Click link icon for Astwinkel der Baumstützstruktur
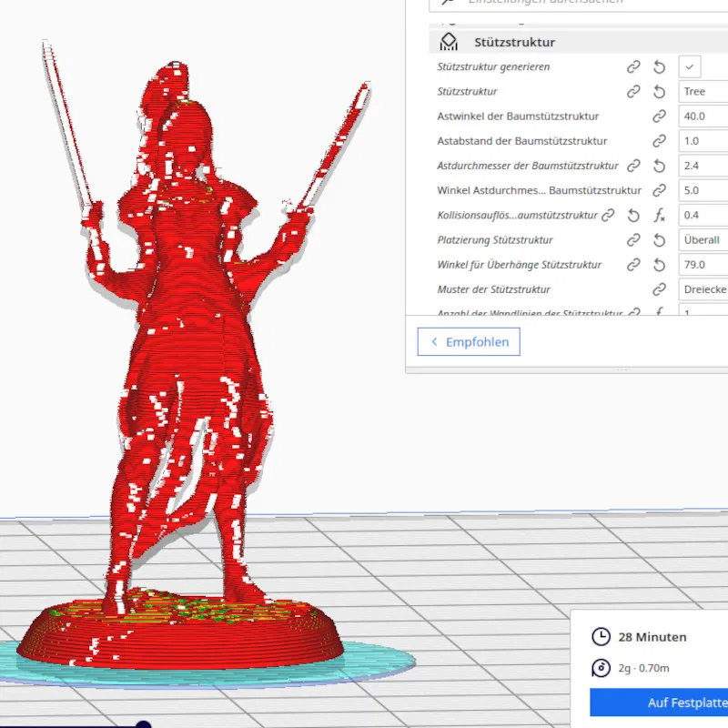Image resolution: width=728 pixels, height=728 pixels. click(x=659, y=116)
